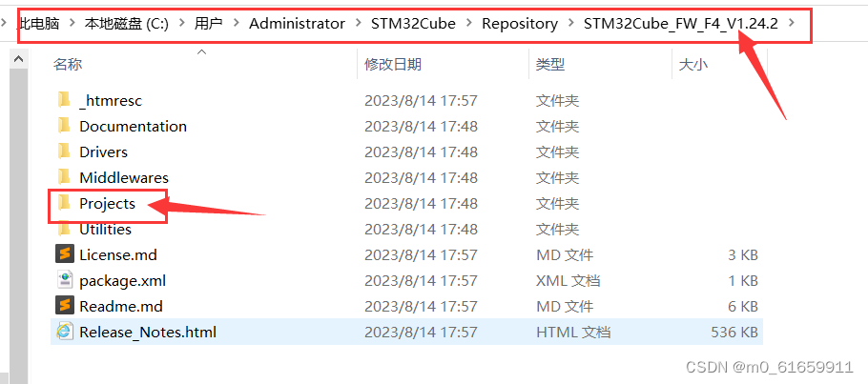This screenshot has height=384, width=868.
Task: Navigate to STM32Cube breadcrumb segment
Action: (x=413, y=23)
